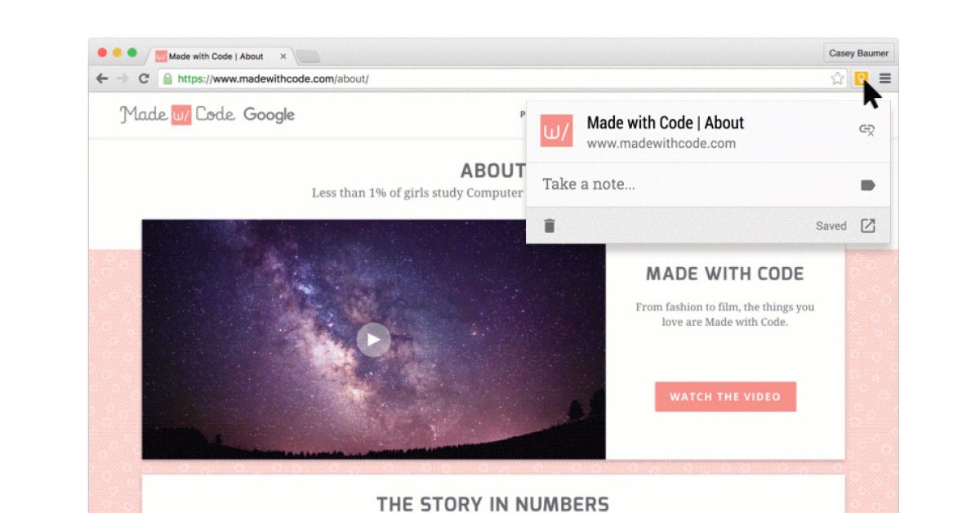Open a new tab
Image resolution: width=980 pixels, height=513 pixels.
(308, 56)
